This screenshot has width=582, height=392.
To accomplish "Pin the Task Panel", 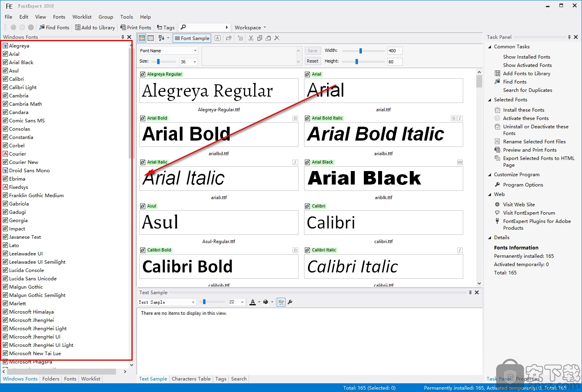I will pyautogui.click(x=569, y=37).
